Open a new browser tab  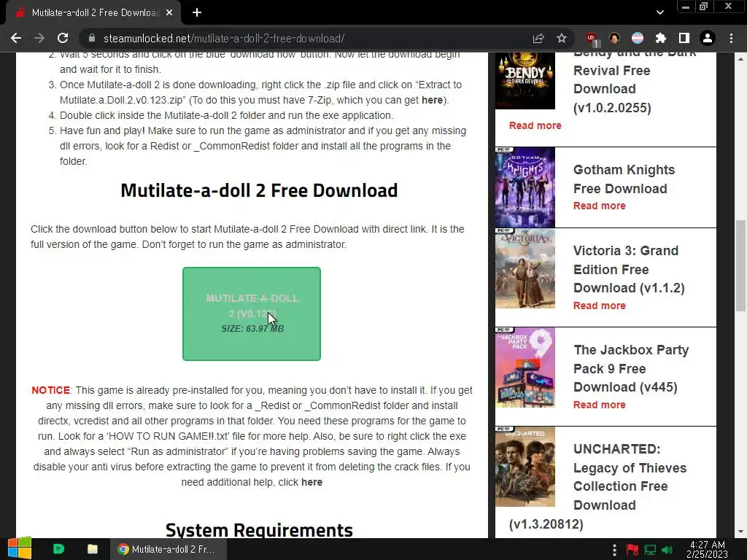click(197, 13)
